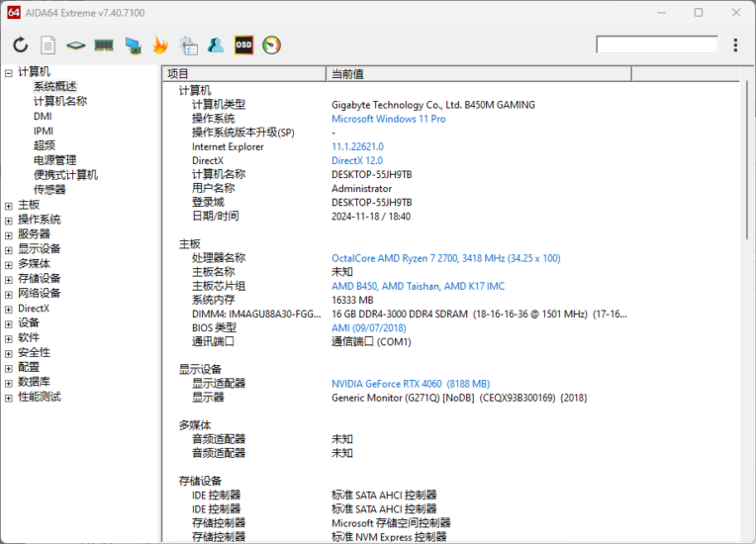
Task: Open the motherboard chip toolbar icon
Action: tap(75, 45)
